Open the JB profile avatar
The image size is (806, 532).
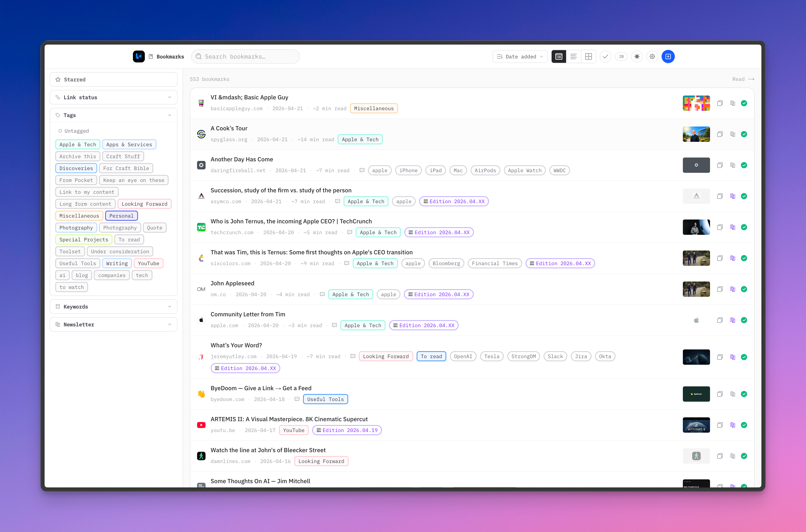pyautogui.click(x=621, y=56)
